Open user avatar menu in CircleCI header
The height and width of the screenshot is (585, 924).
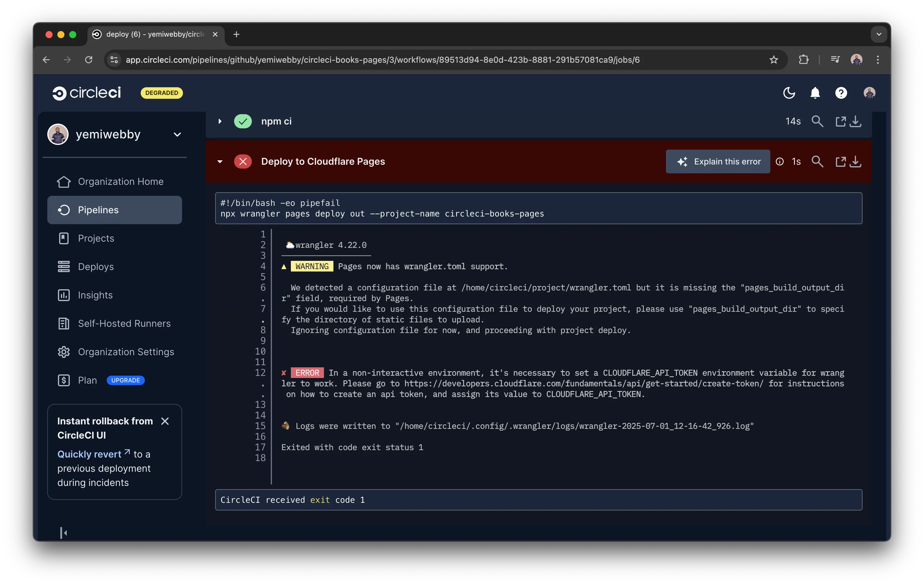[x=870, y=93]
